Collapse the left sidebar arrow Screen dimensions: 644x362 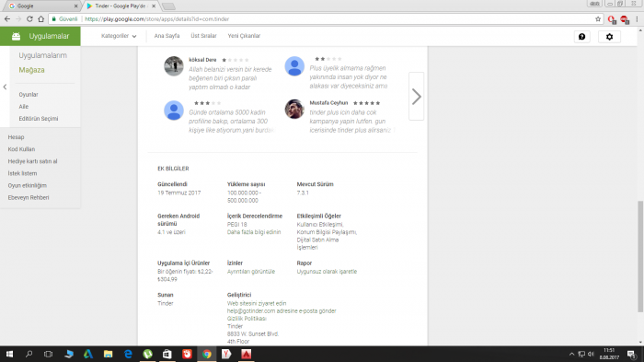[x=5, y=87]
